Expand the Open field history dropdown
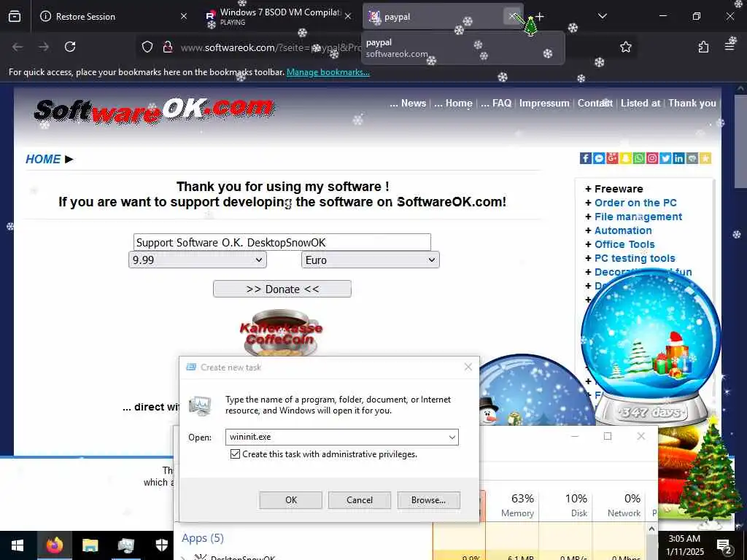 (452, 437)
